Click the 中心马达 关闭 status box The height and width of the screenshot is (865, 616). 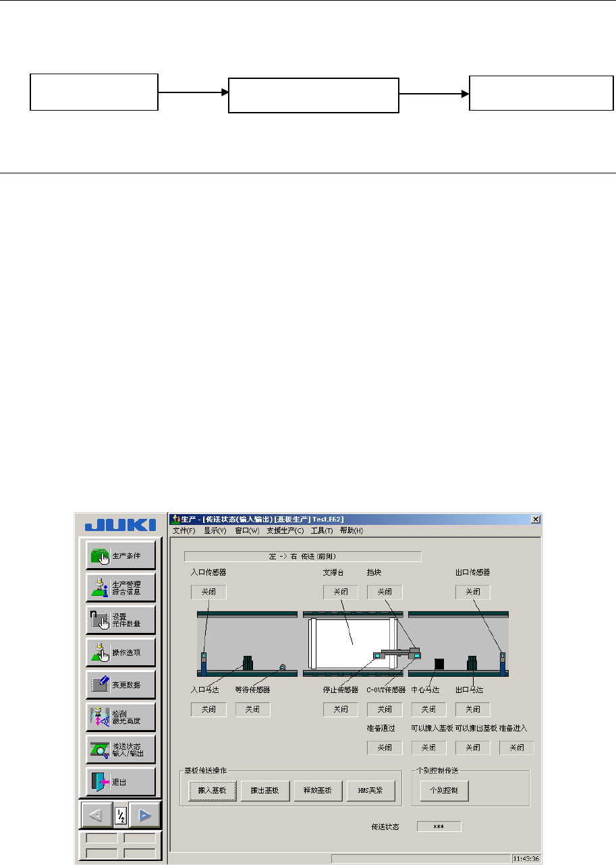click(x=429, y=710)
